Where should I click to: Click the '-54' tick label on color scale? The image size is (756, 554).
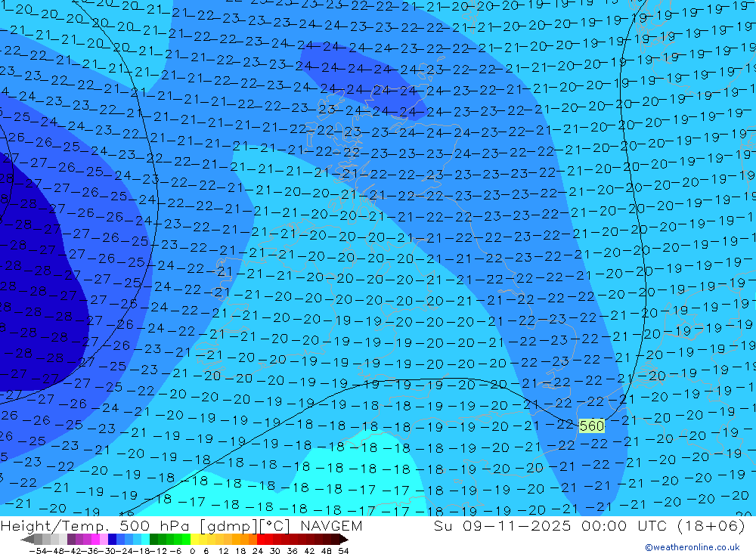point(38,551)
